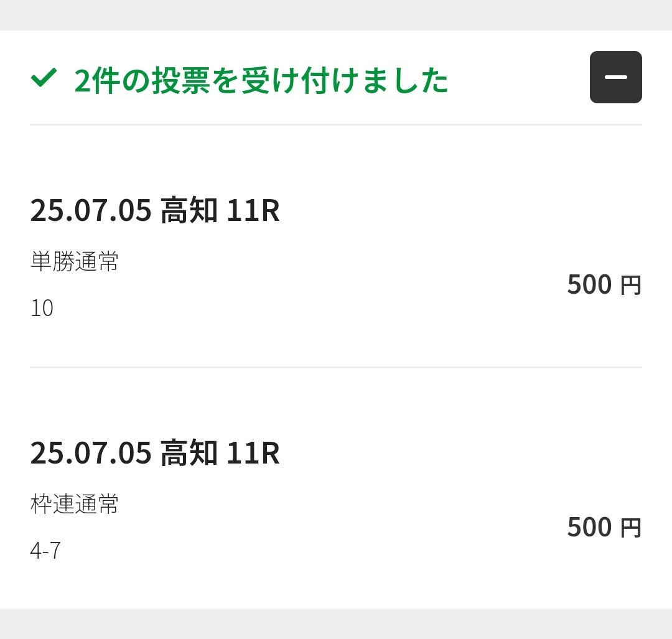672x639 pixels.
Task: Click the 単勝通常 bet type label
Action: point(74,261)
